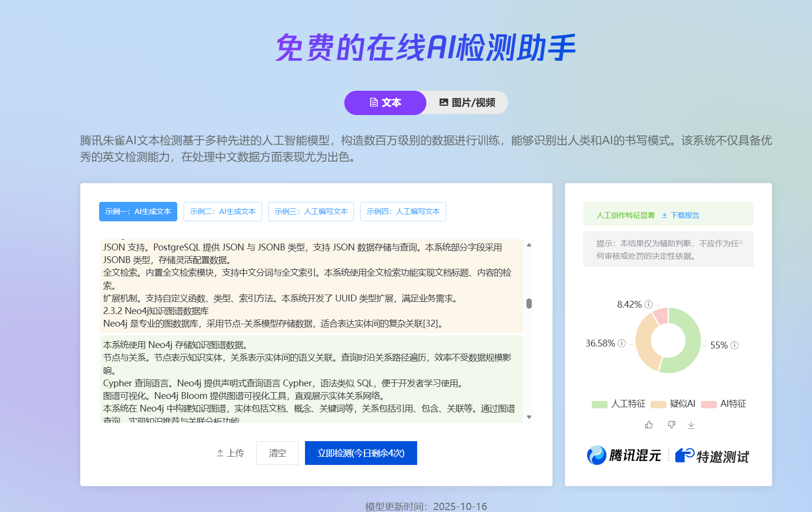Select 示例四：人工编写文本 sample
This screenshot has height=512, width=812.
point(403,211)
